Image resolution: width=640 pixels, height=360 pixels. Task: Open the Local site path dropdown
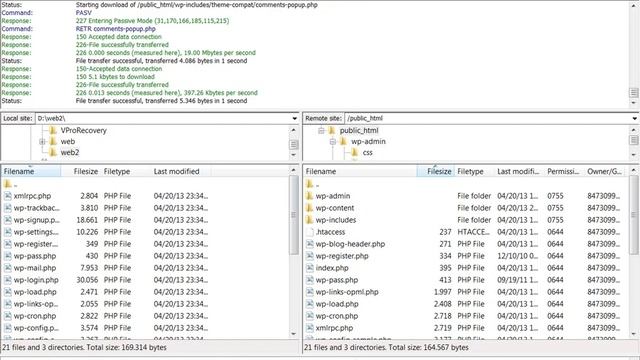pos(294,118)
